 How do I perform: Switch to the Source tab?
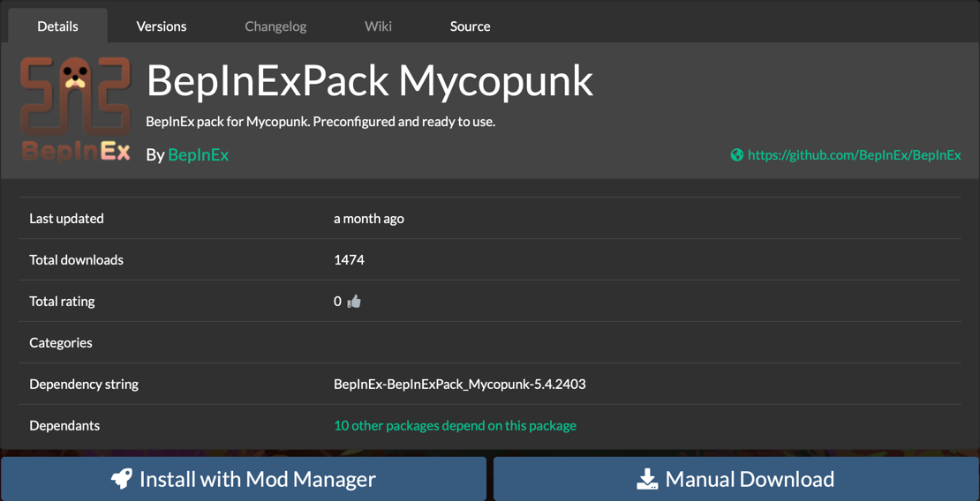tap(470, 26)
